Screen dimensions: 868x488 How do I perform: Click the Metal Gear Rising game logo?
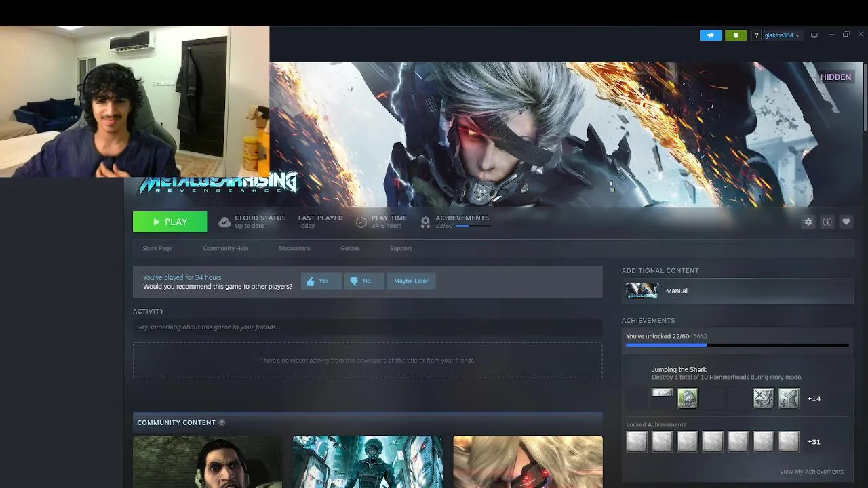click(218, 183)
